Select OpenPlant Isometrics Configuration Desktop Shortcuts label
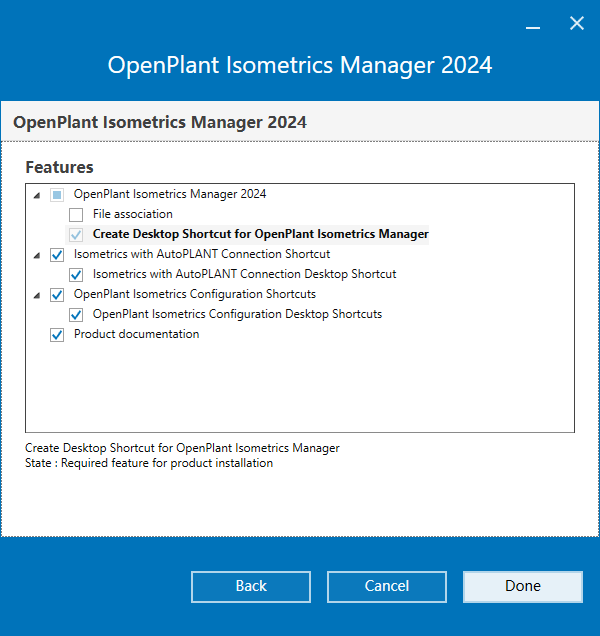 coord(237,314)
